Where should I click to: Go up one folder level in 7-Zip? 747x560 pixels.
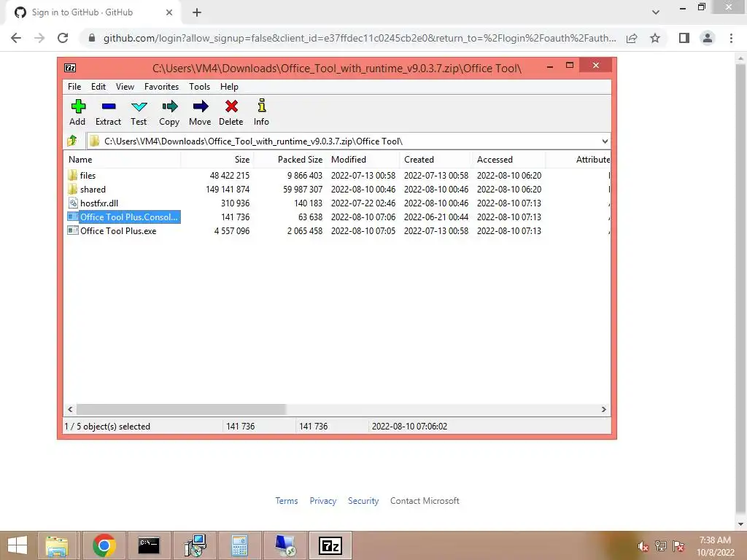pyautogui.click(x=72, y=141)
